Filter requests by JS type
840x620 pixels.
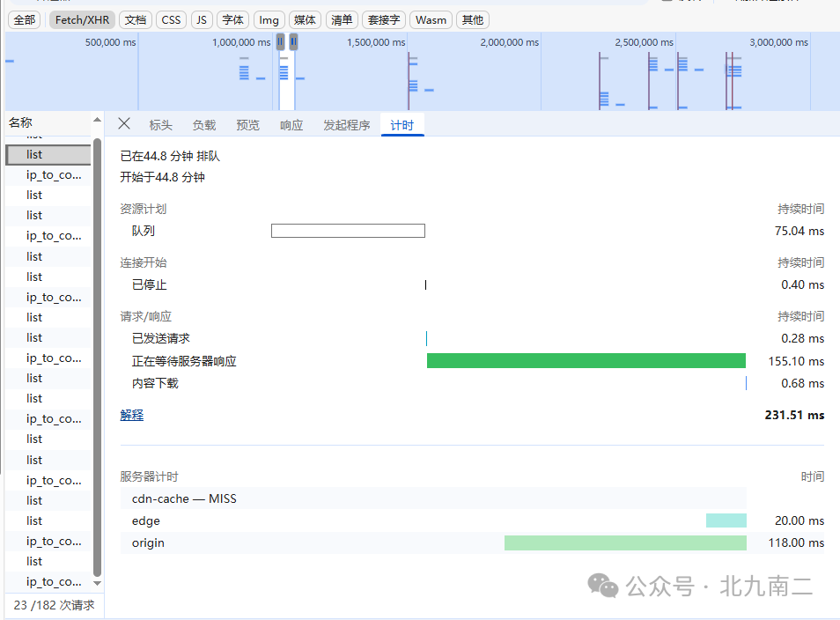pos(201,19)
